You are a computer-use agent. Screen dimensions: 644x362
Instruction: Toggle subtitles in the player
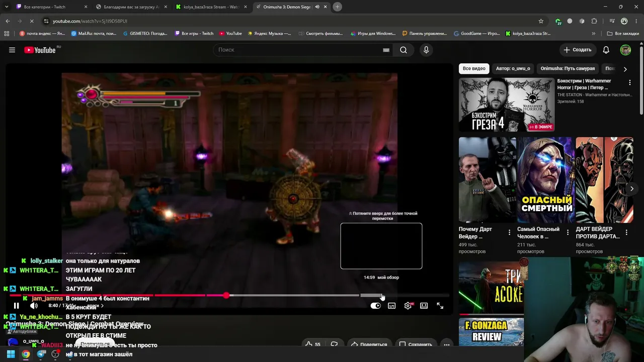(392, 306)
